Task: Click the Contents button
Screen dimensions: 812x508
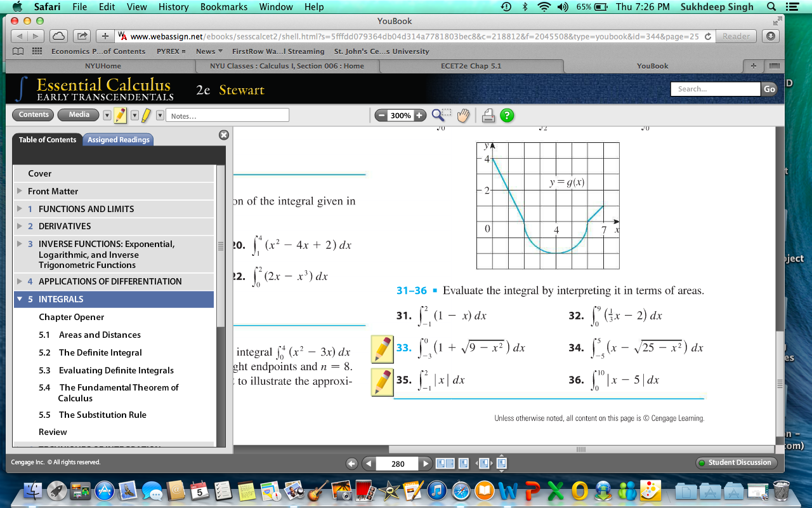Action: pos(34,115)
